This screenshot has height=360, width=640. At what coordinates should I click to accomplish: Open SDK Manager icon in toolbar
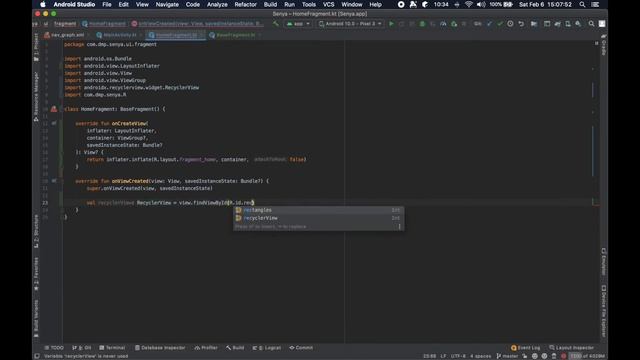[x=578, y=24]
